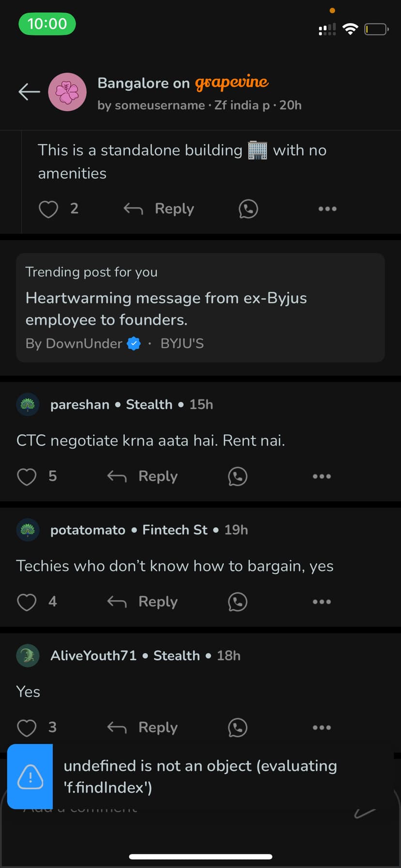Open the Bangalore community flower avatar
This screenshot has height=868, width=401.
(67, 92)
